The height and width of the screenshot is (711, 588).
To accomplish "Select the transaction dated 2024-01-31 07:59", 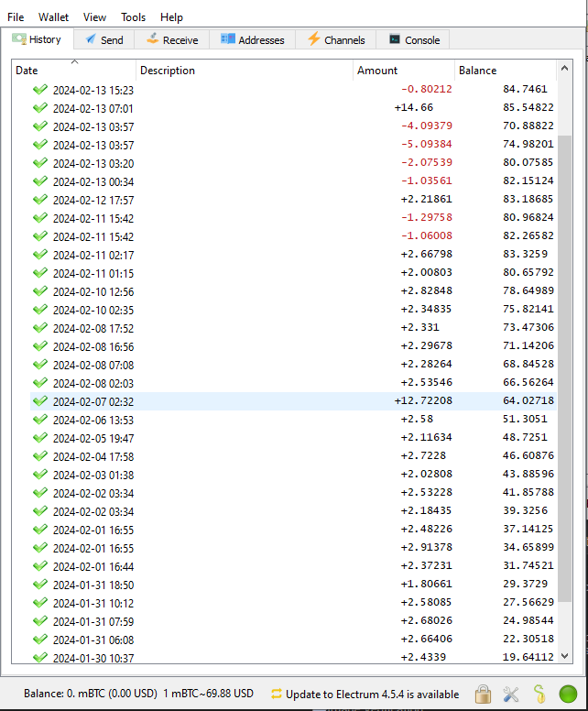I will click(293, 621).
